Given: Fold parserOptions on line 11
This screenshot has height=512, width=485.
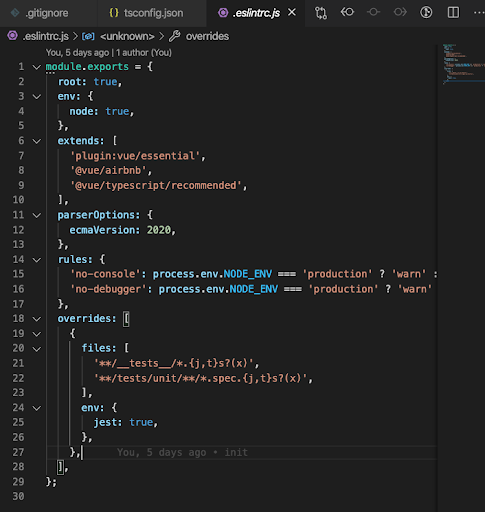Looking at the screenshot, I should 37,215.
